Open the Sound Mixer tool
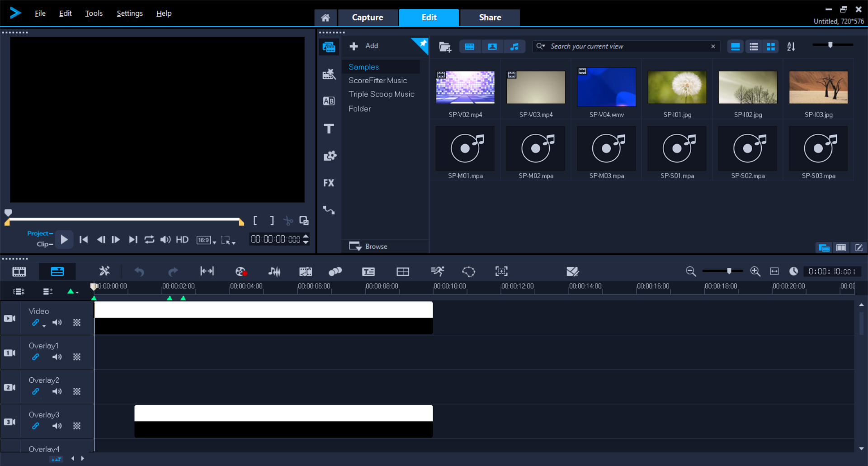The image size is (868, 466). tap(274, 271)
